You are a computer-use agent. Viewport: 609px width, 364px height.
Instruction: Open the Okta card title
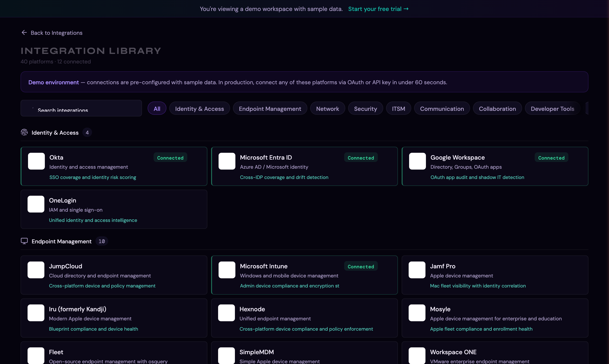56,157
